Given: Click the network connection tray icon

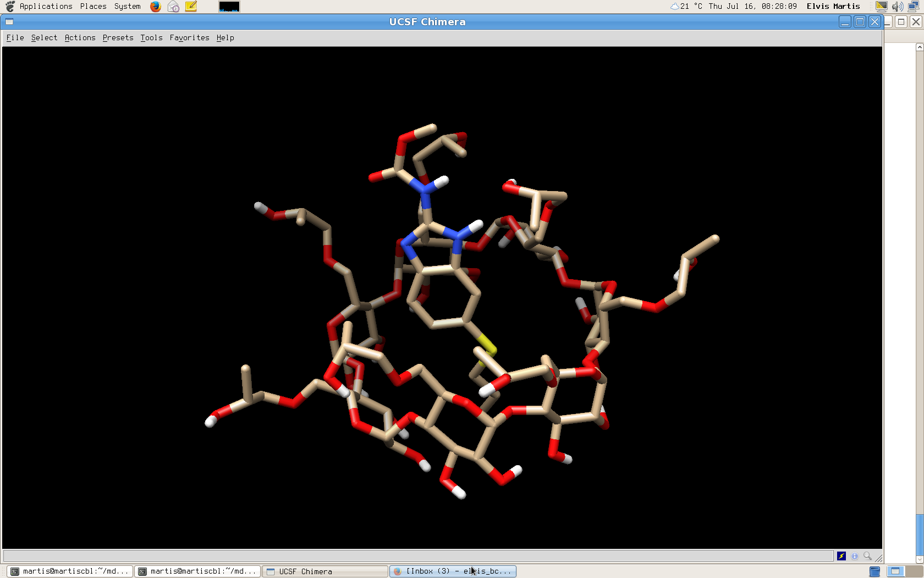Looking at the screenshot, I should click(x=913, y=7).
